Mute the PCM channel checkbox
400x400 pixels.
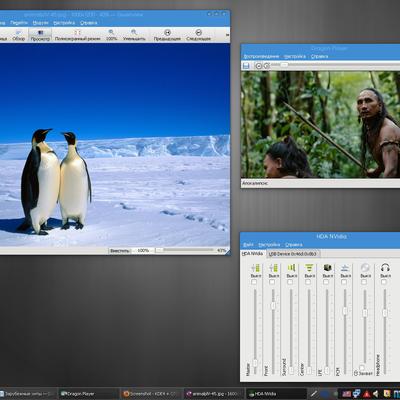point(344,282)
